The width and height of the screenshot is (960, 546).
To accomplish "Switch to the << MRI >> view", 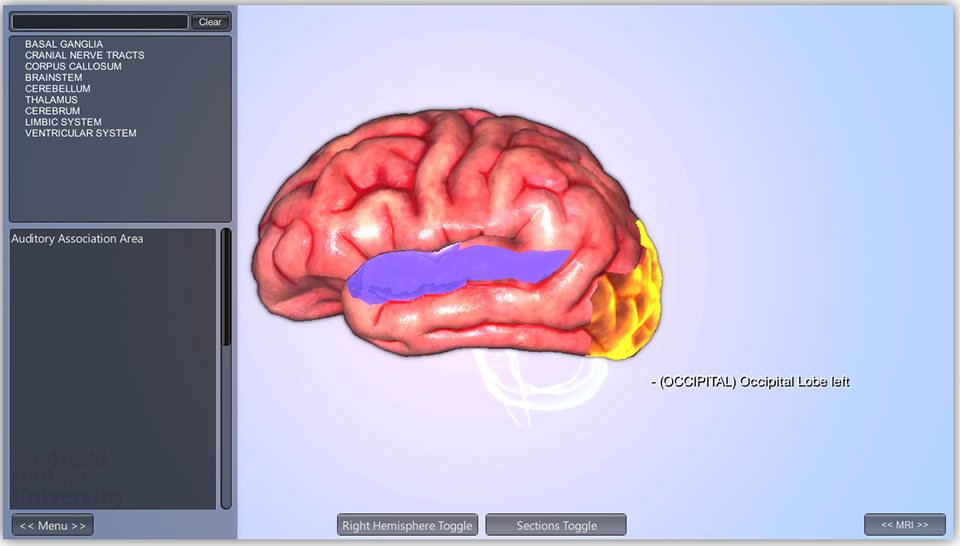I will (x=904, y=525).
